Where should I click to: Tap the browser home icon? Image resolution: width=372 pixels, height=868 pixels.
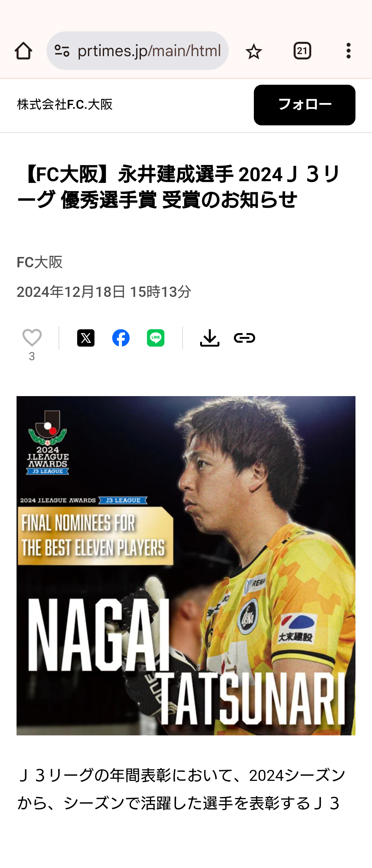click(x=23, y=51)
